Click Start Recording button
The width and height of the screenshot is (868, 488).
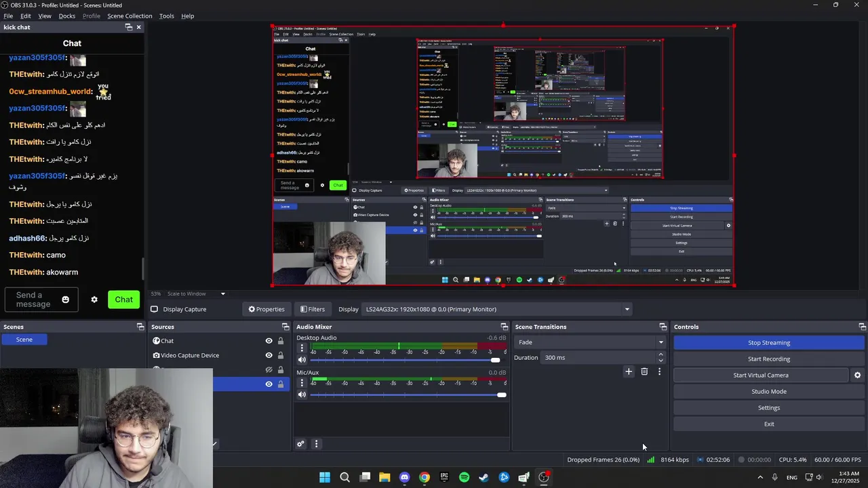pyautogui.click(x=769, y=359)
